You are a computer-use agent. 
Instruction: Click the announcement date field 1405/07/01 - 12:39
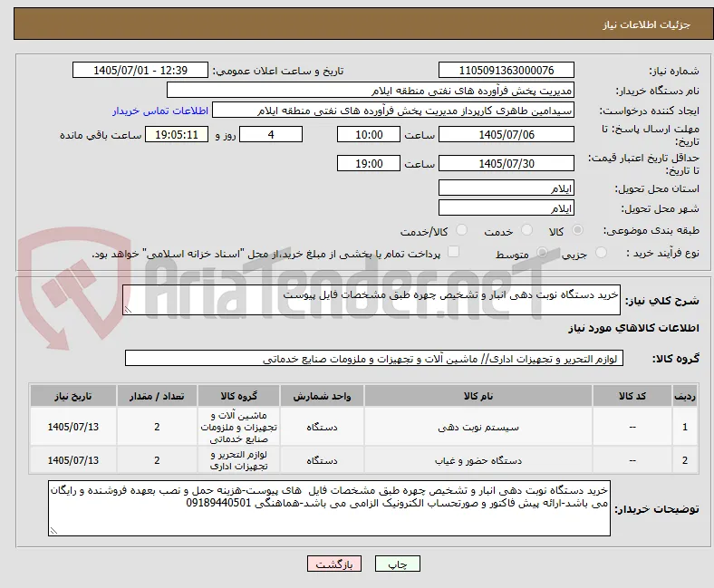[140, 70]
